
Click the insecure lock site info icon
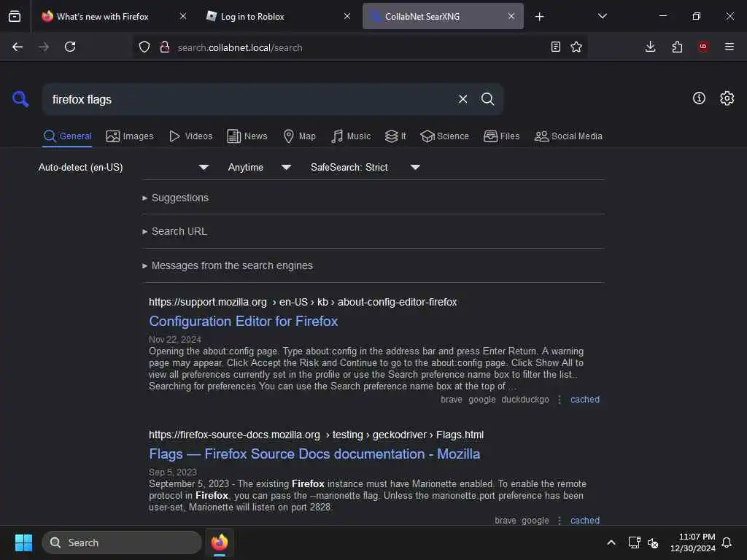[165, 47]
